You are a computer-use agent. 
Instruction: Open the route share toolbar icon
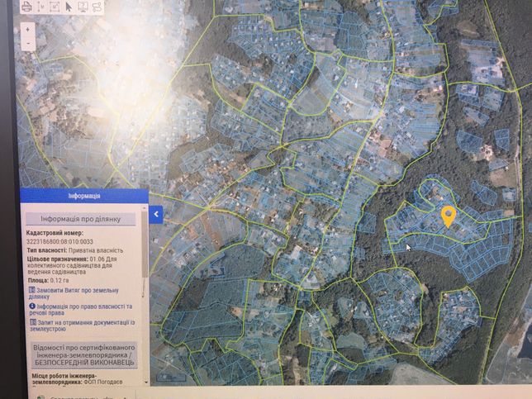97,7
